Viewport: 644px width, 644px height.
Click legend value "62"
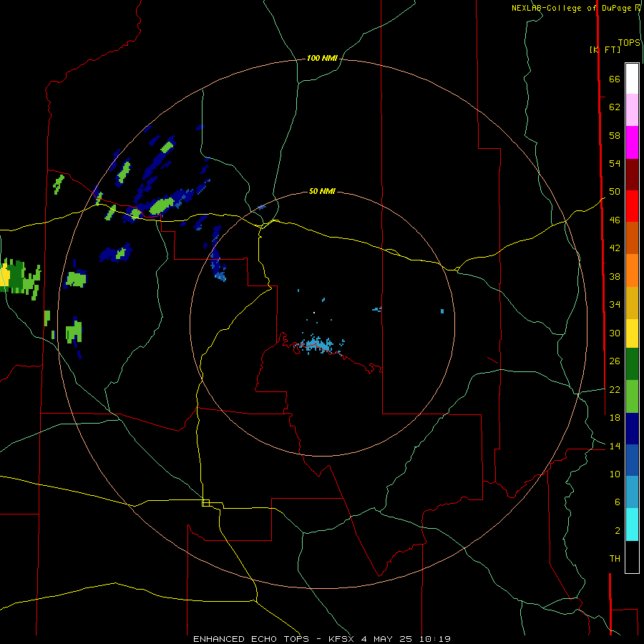[x=615, y=107]
